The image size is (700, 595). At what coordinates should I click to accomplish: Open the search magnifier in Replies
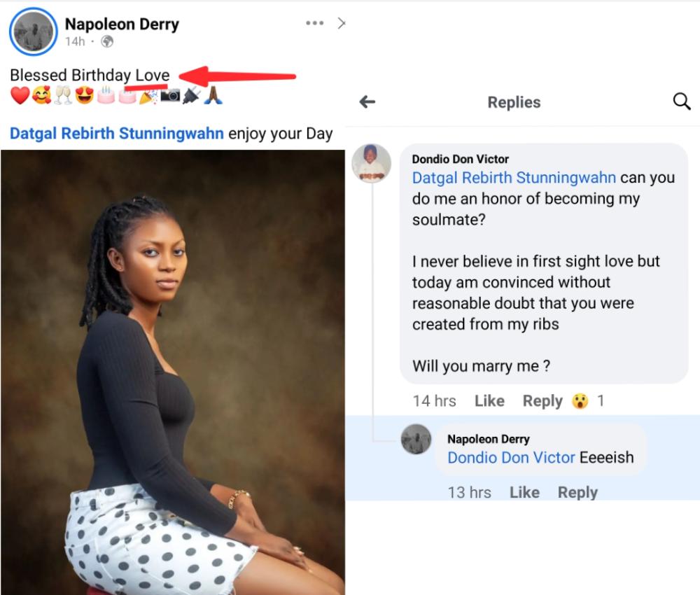[681, 102]
